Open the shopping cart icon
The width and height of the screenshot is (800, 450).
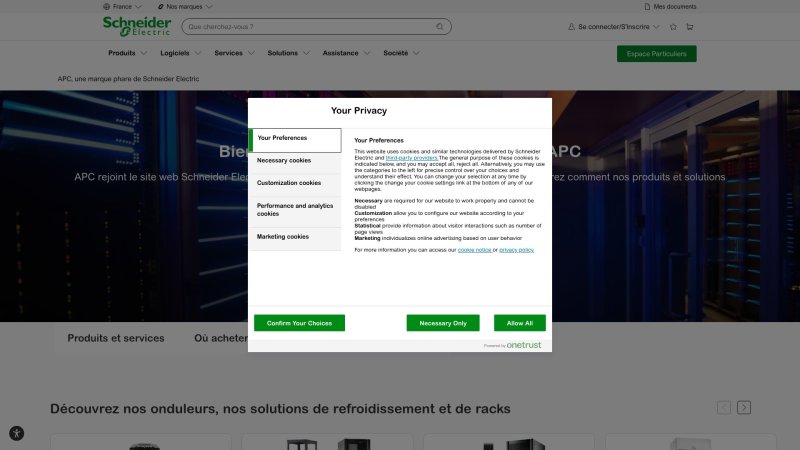[689, 27]
